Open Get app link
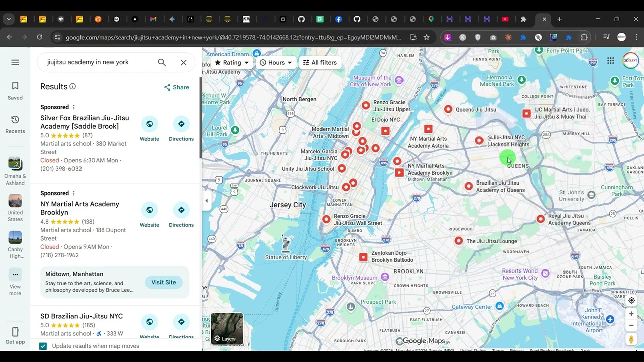 click(15, 336)
